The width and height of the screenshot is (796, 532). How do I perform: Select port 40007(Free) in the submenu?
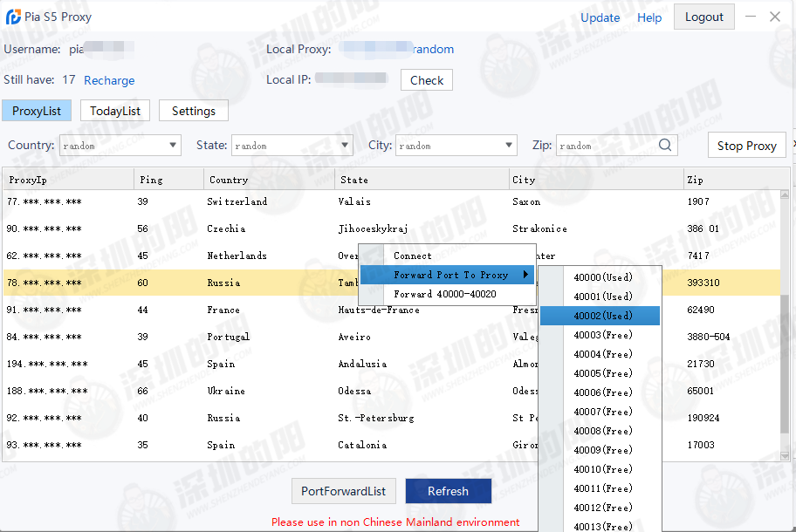pyautogui.click(x=600, y=412)
